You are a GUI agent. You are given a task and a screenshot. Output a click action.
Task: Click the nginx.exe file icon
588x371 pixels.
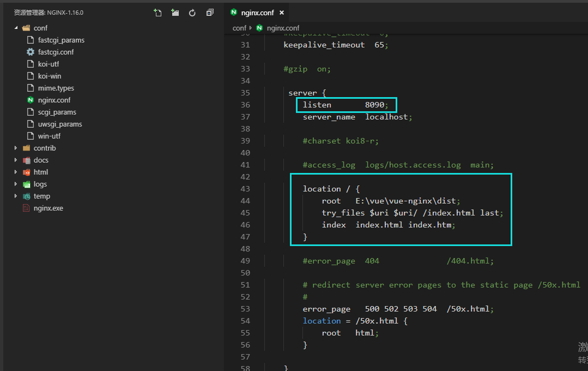tap(26, 208)
